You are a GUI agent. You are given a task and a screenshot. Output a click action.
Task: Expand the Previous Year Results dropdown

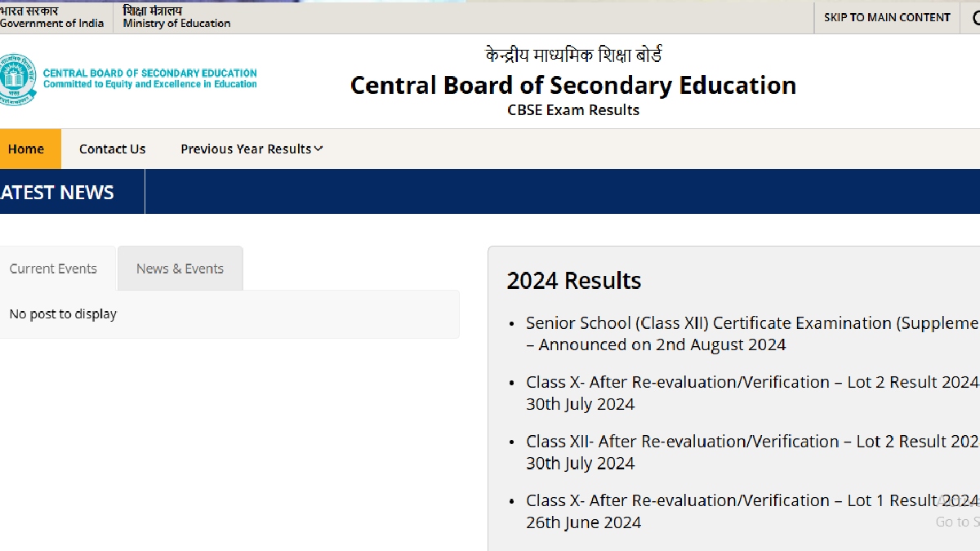252,149
